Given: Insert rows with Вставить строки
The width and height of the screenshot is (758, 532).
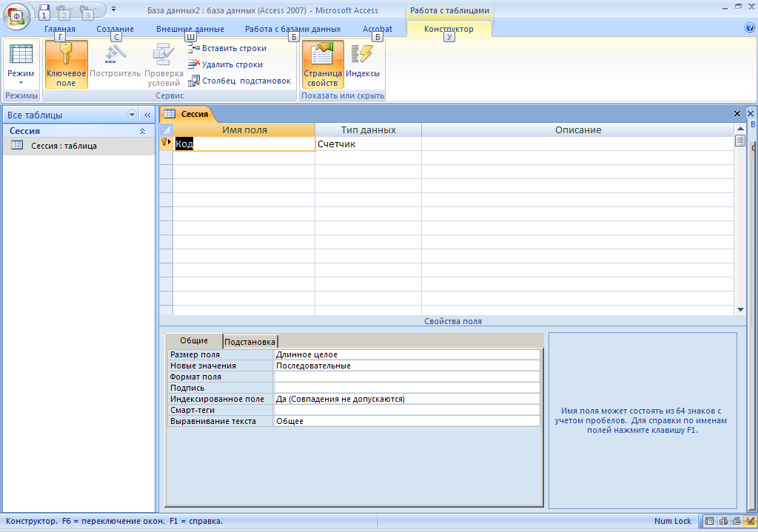Looking at the screenshot, I should click(227, 48).
